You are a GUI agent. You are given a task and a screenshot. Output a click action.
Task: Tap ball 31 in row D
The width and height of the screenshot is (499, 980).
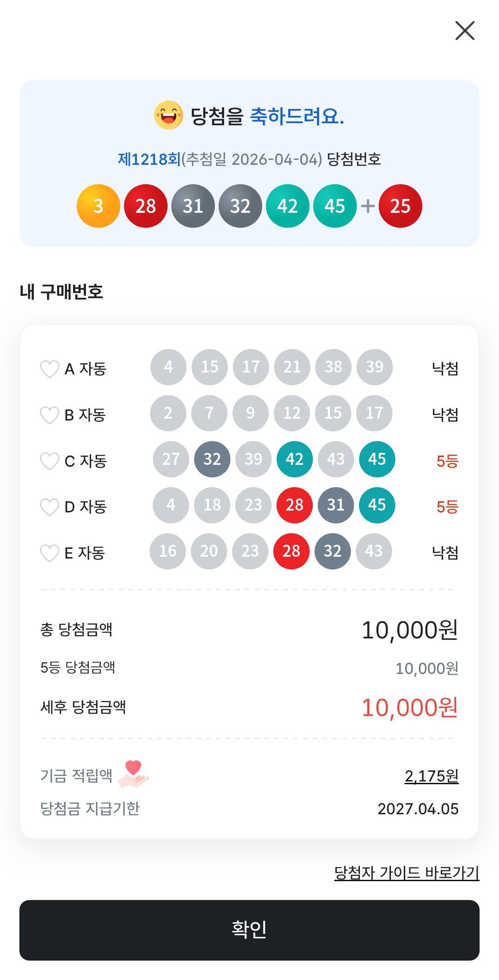pyautogui.click(x=336, y=505)
